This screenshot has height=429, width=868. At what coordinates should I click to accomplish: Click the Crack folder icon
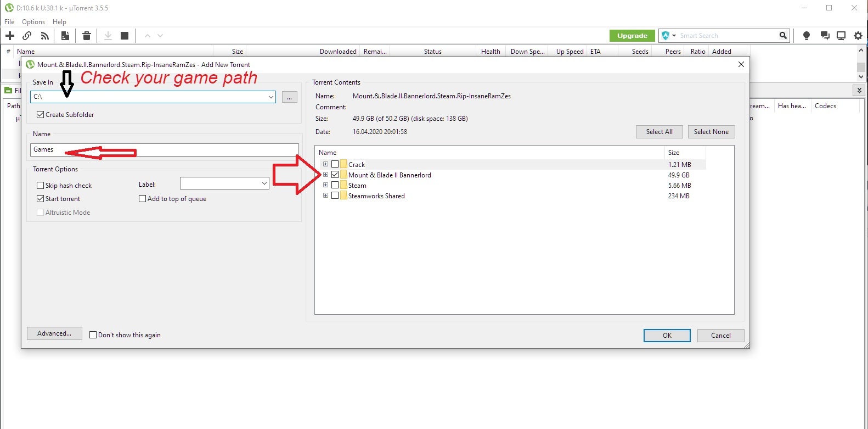343,164
